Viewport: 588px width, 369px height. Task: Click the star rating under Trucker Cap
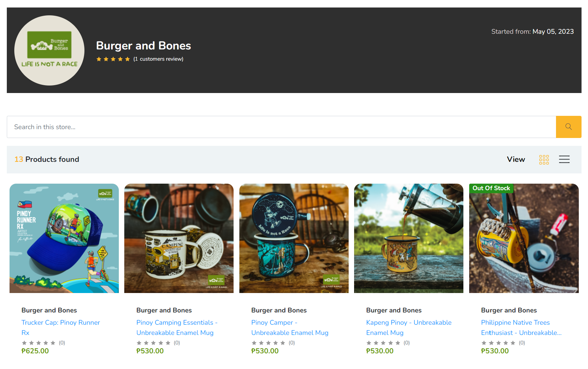(38, 343)
